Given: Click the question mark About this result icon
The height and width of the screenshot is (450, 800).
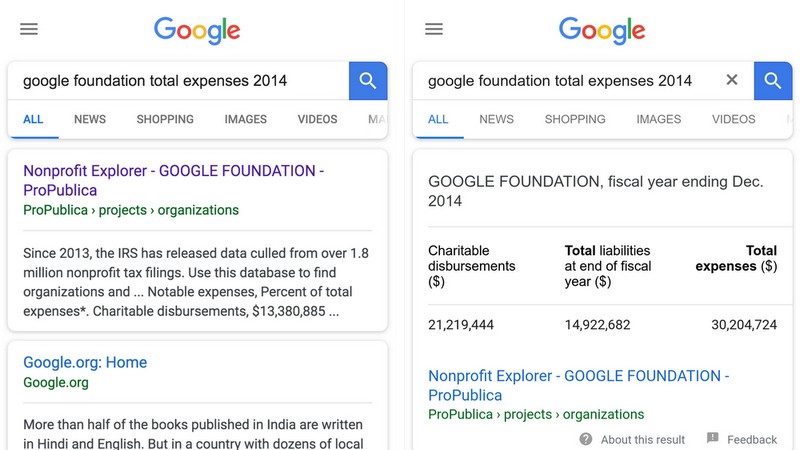Looking at the screenshot, I should (586, 439).
